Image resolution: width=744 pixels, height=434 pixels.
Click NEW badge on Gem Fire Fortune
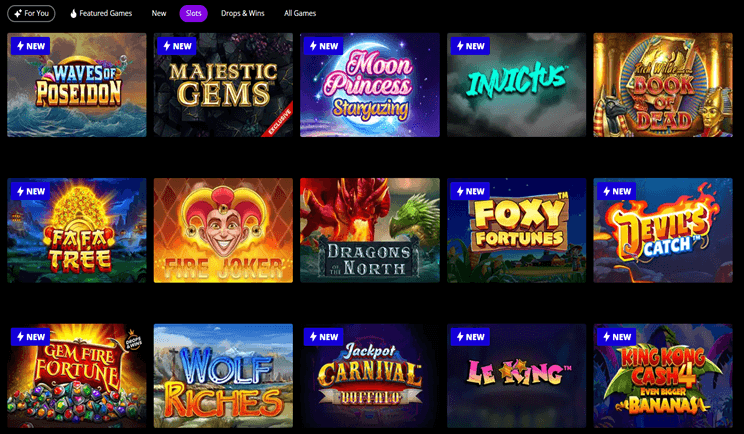[30, 337]
